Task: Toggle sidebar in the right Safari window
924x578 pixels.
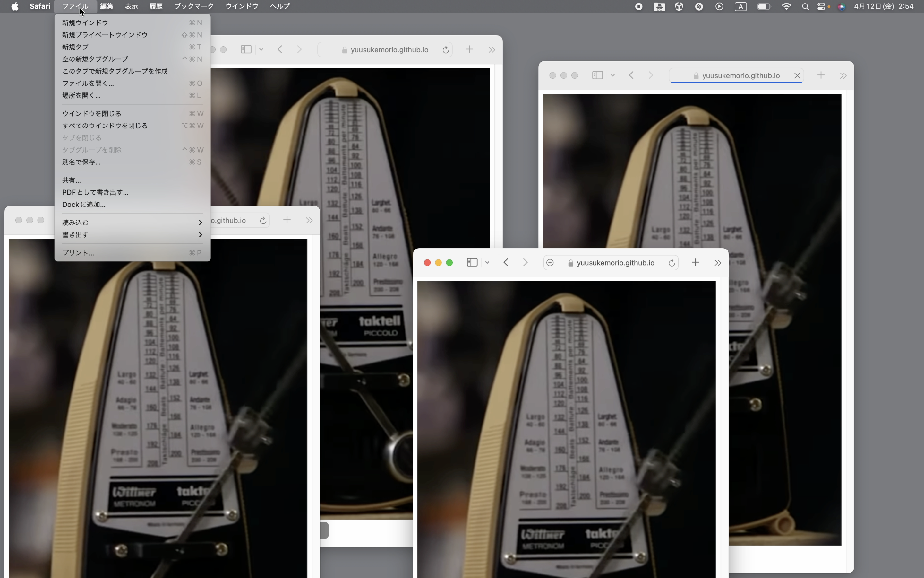Action: (x=597, y=75)
